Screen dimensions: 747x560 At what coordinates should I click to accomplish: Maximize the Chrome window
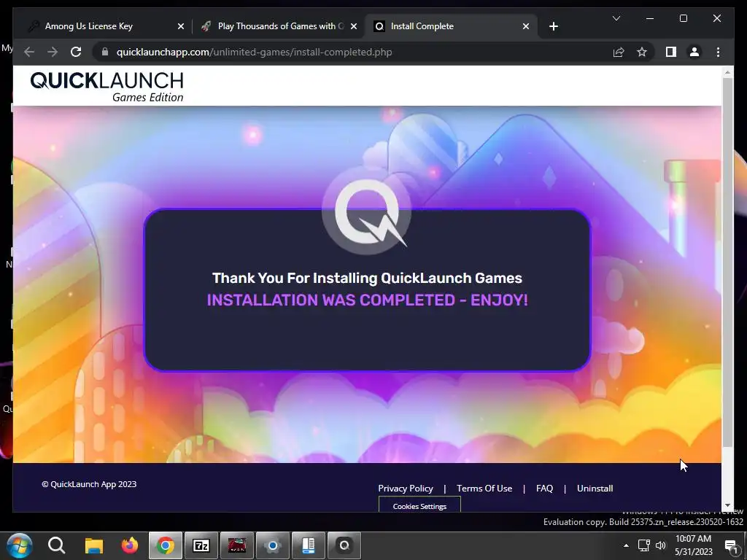(683, 18)
